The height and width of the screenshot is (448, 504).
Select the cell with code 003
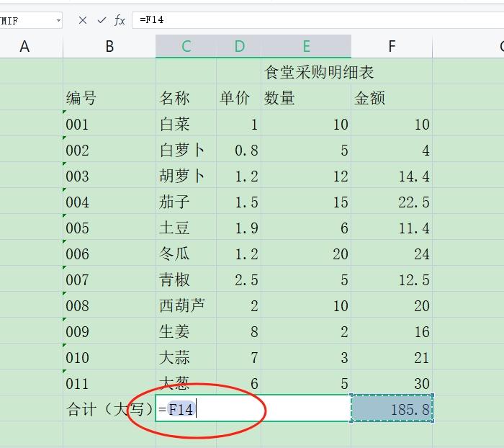click(x=109, y=176)
